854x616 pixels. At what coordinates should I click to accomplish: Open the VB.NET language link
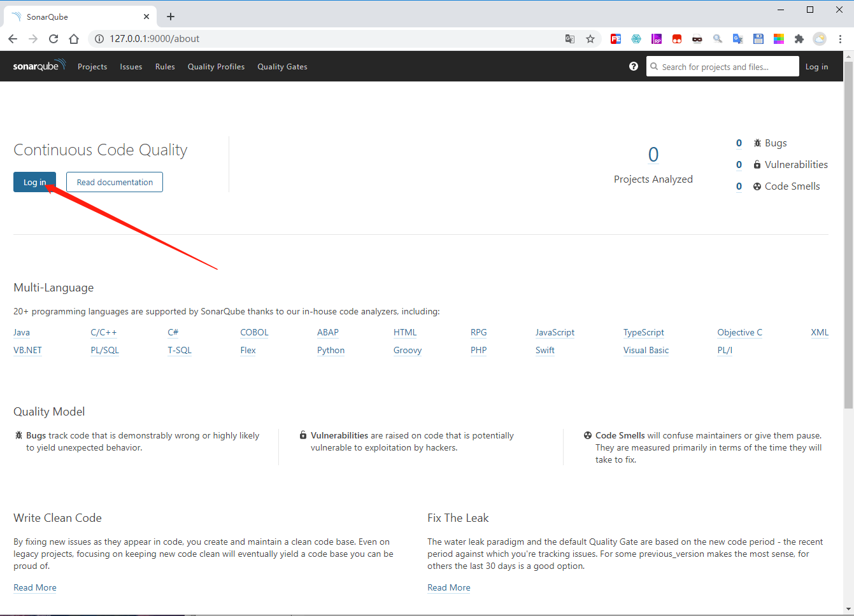[27, 350]
